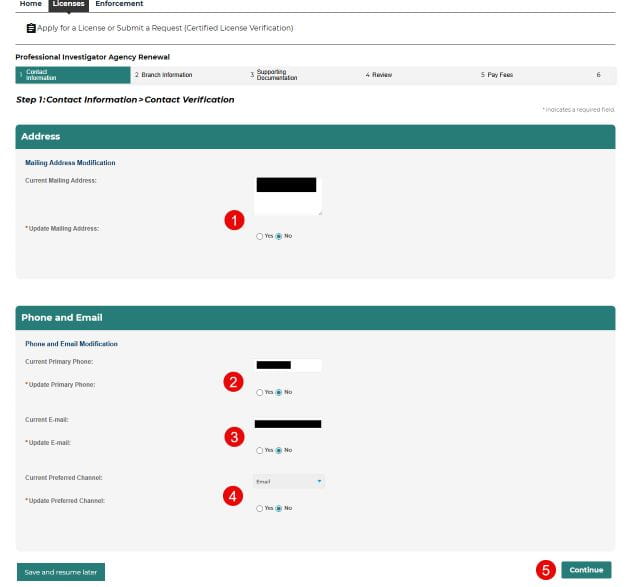629x587 pixels.
Task: Click the Update Primary Phone label
Action: tap(60, 385)
